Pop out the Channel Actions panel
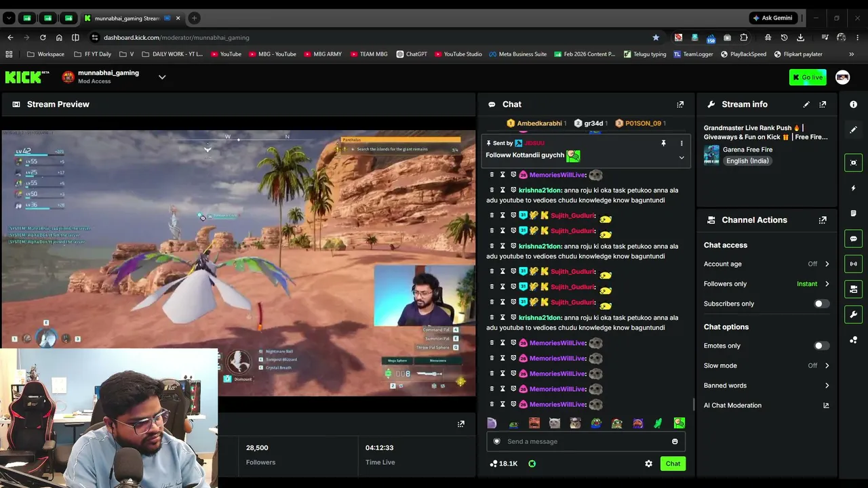868x488 pixels. (823, 220)
